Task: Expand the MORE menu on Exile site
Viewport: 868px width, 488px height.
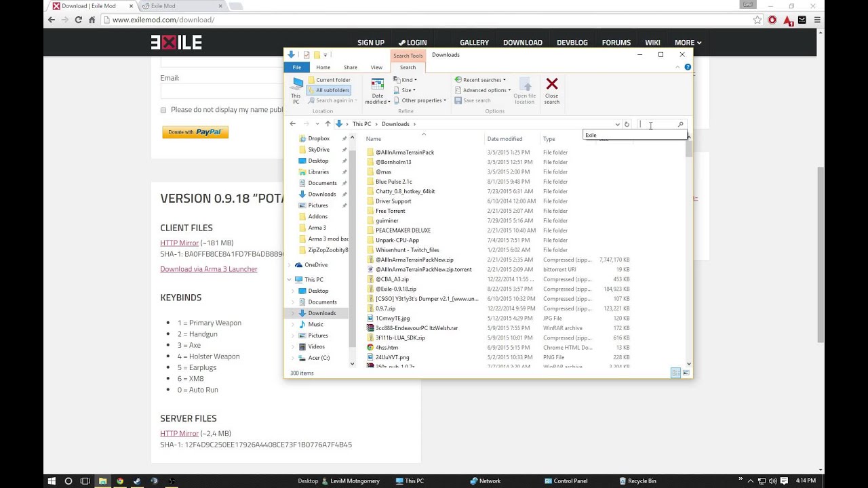Action: 688,43
